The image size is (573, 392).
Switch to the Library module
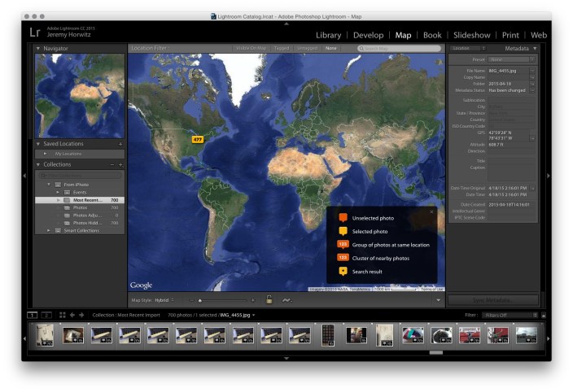[x=328, y=35]
